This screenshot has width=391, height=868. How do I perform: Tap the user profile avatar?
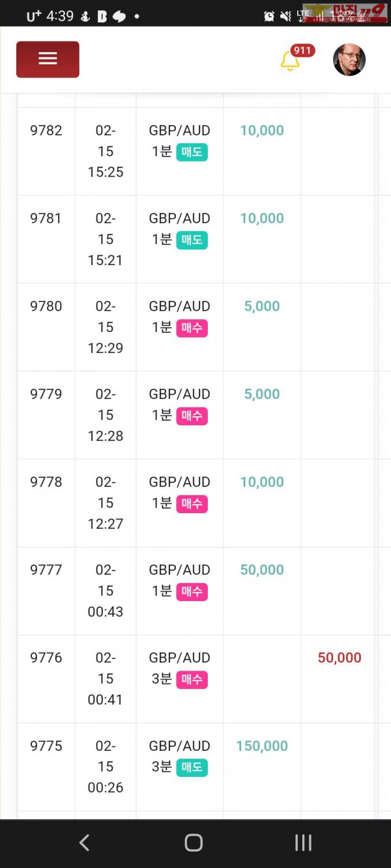[349, 60]
